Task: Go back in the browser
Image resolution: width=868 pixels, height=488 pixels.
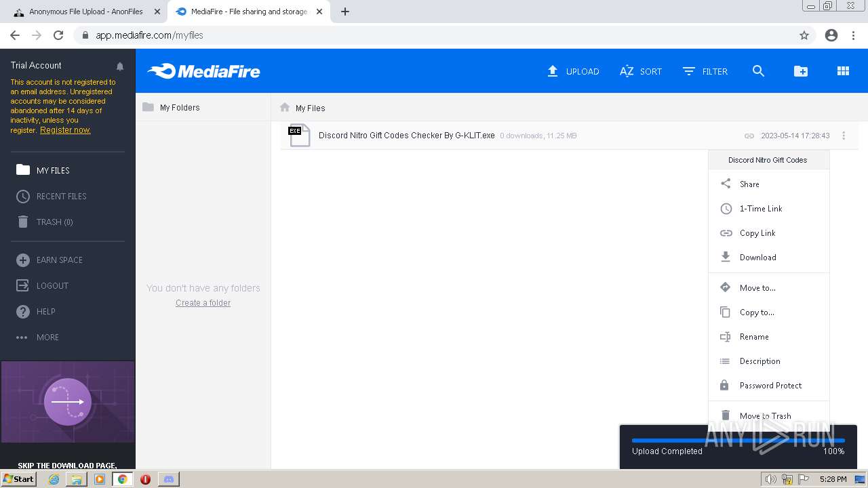Action: [15, 35]
